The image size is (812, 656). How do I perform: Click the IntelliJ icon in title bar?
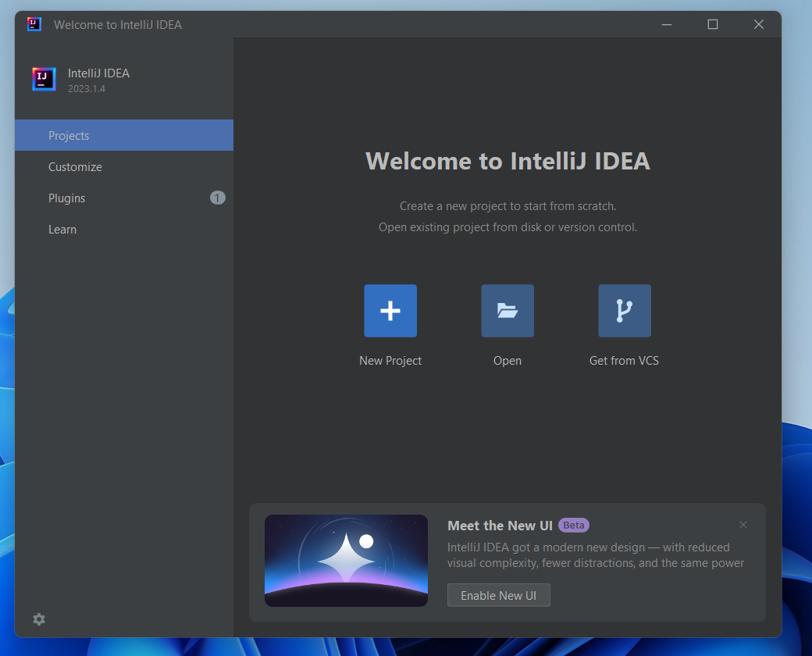34,24
